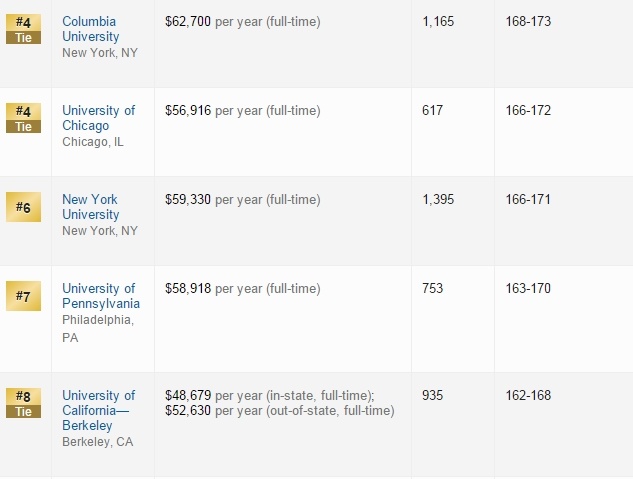This screenshot has height=479, width=633.
Task: Open the Columbia University link
Action: (x=90, y=29)
